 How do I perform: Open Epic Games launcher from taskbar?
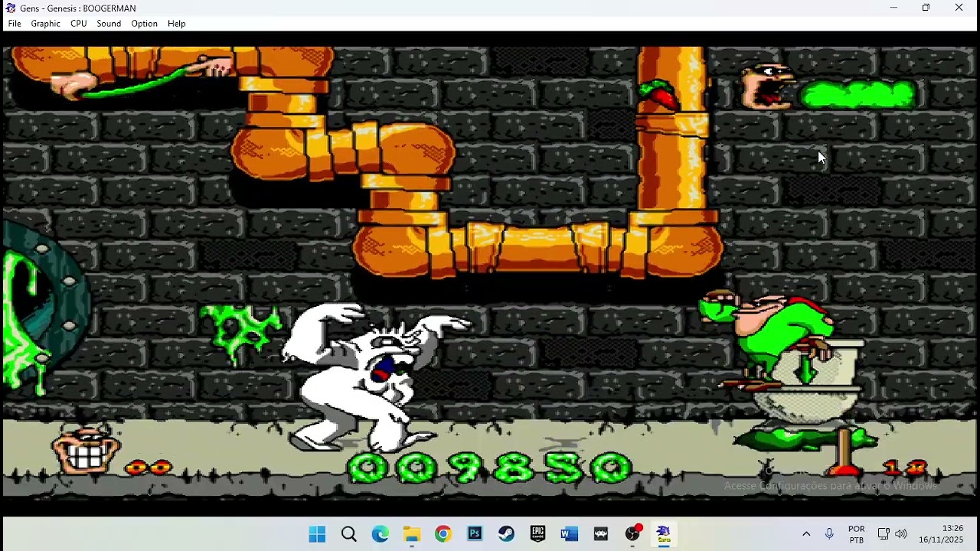(537, 534)
